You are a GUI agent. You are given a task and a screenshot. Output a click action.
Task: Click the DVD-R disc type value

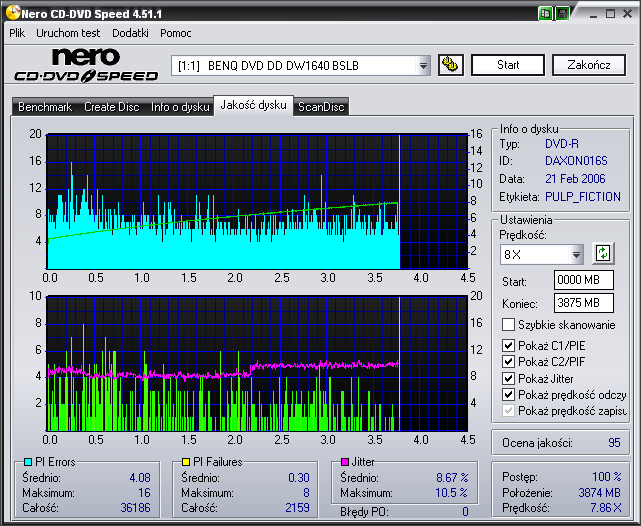(x=562, y=144)
